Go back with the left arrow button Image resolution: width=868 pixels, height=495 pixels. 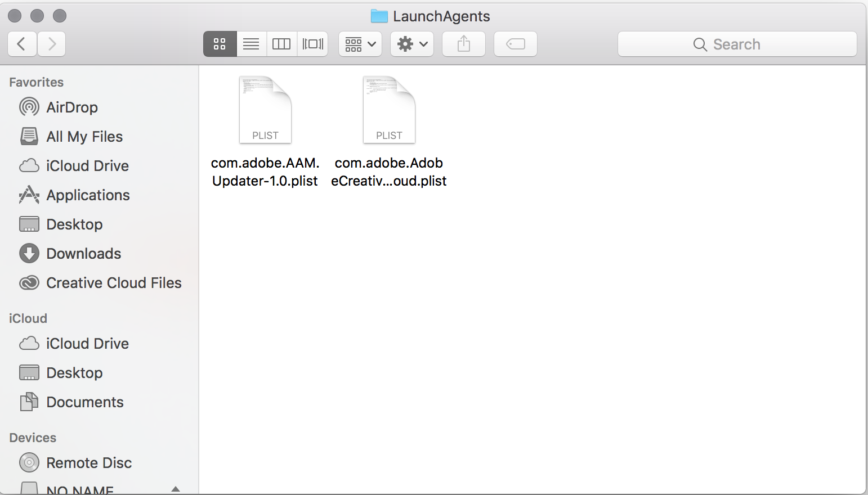point(23,44)
